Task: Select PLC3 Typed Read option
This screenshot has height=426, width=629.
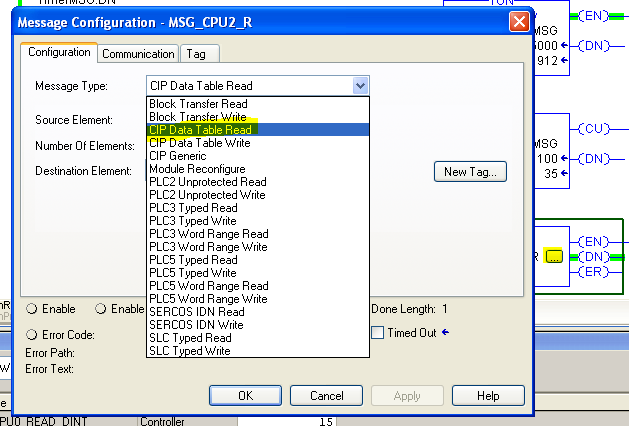Action: pos(258,208)
